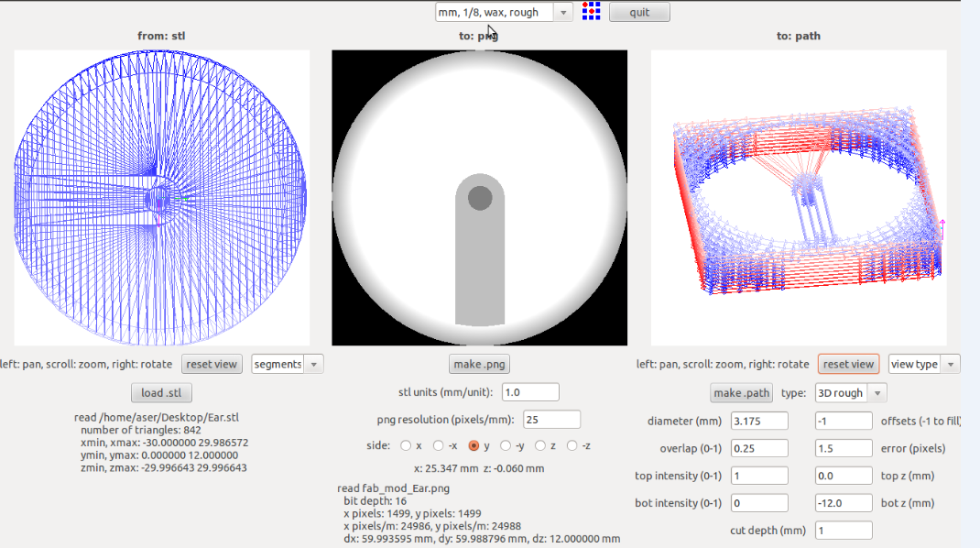The image size is (980, 548).
Task: Select the y side radio button
Action: [474, 446]
